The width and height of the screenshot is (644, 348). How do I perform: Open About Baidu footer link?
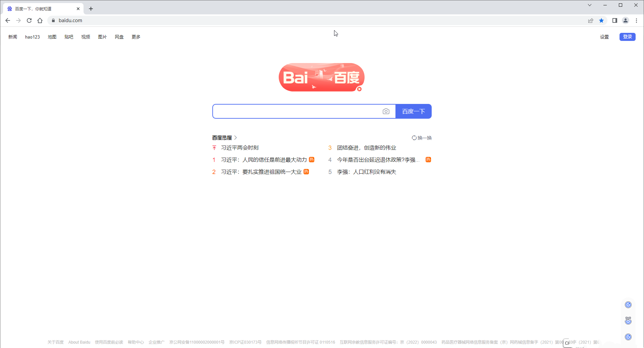coord(79,342)
